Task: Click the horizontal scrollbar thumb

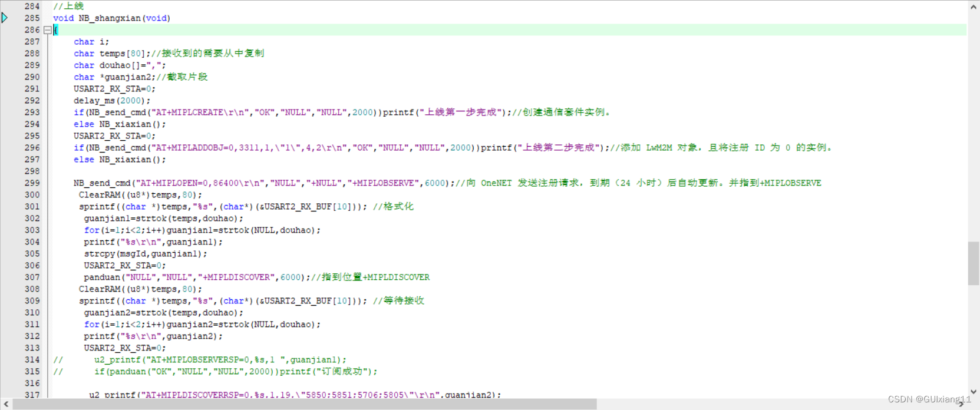Action: pyautogui.click(x=305, y=404)
